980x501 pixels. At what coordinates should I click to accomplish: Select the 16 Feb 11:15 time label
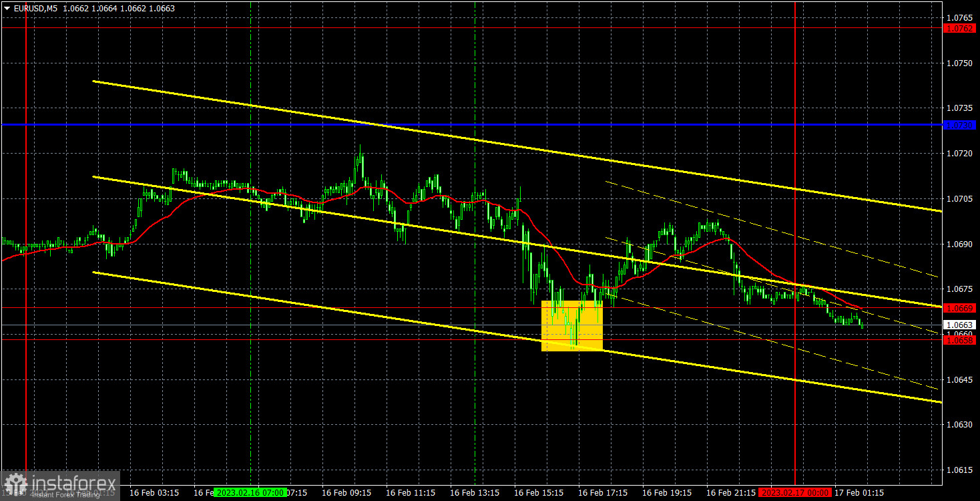411,492
